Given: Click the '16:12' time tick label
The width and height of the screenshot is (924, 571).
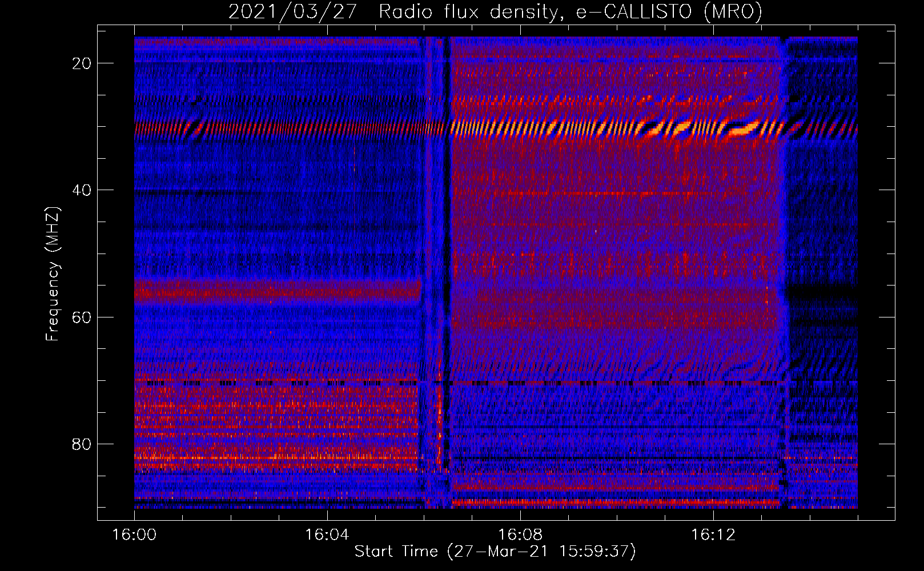Looking at the screenshot, I should (x=713, y=535).
